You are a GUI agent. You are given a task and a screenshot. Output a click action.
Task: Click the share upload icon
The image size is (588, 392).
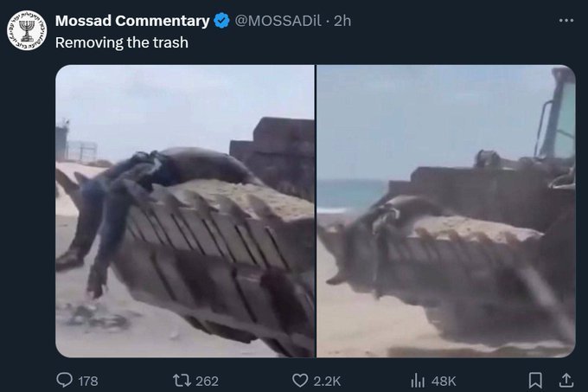tap(566, 381)
